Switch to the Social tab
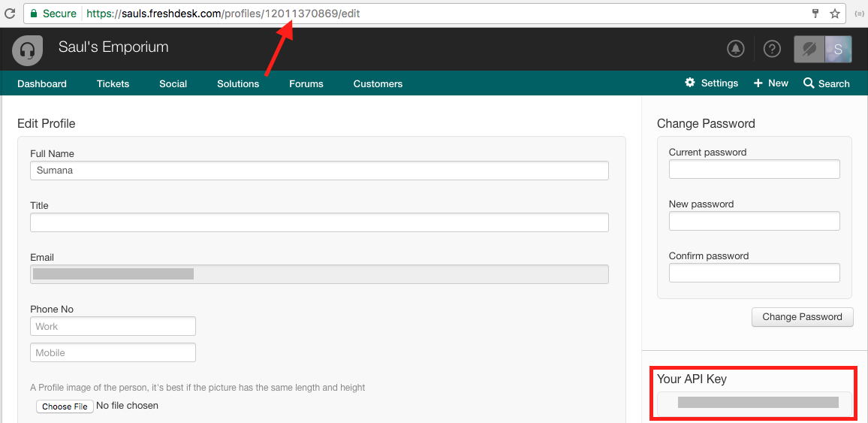Screen dimensions: 868x423 (x=173, y=84)
